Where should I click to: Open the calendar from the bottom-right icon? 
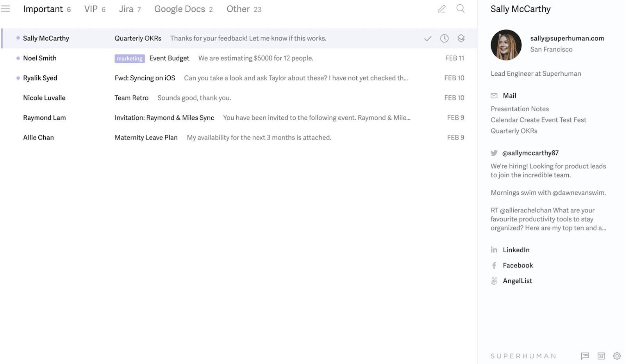pos(601,356)
